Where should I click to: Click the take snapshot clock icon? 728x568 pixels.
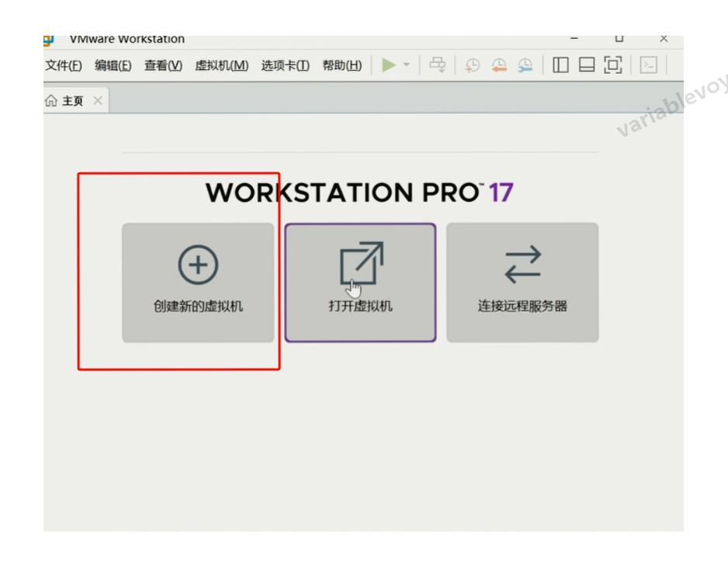pos(472,65)
